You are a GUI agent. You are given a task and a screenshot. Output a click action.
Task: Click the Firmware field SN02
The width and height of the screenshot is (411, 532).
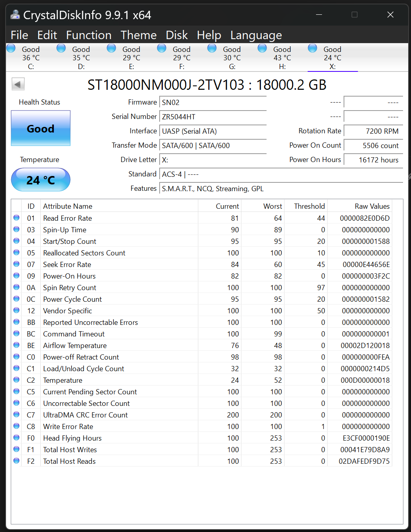(213, 103)
